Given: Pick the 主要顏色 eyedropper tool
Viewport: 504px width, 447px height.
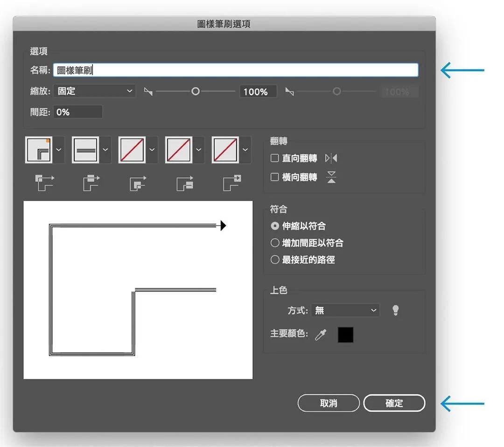Looking at the screenshot, I should coord(321,335).
